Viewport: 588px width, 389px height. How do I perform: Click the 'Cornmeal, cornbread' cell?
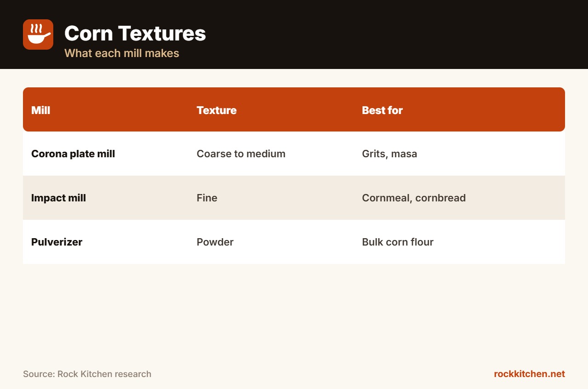tap(414, 198)
